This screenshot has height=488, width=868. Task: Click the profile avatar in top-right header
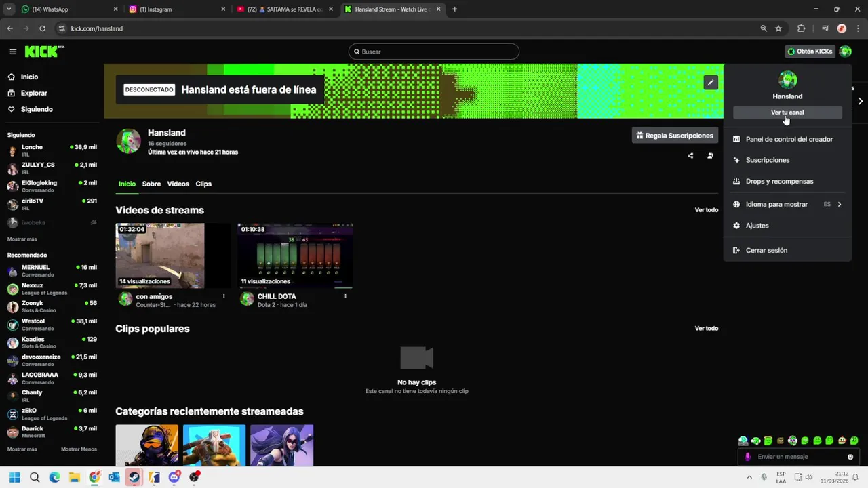pos(845,52)
